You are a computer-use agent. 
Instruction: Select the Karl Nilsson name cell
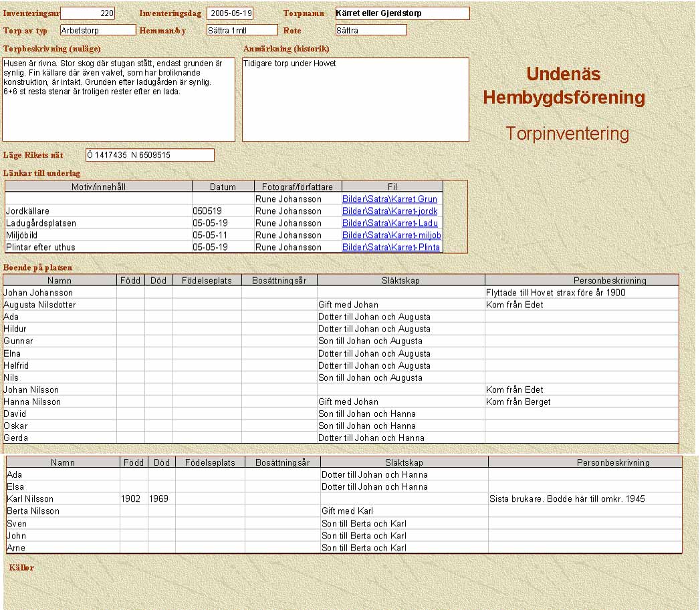click(x=62, y=499)
